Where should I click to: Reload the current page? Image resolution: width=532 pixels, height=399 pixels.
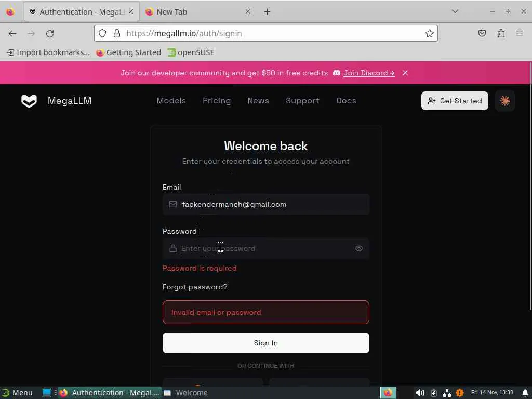tap(50, 34)
